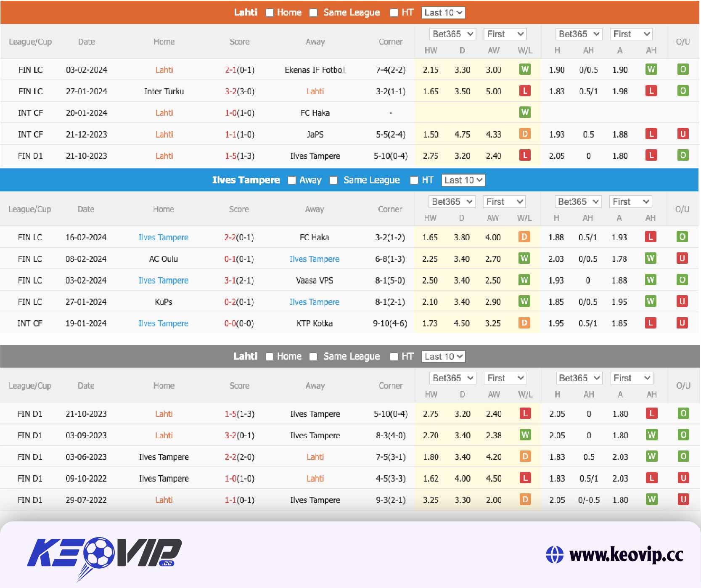Open Ekenas IF Fotboll team link
Screen dimensions: 701x588
click(x=315, y=70)
